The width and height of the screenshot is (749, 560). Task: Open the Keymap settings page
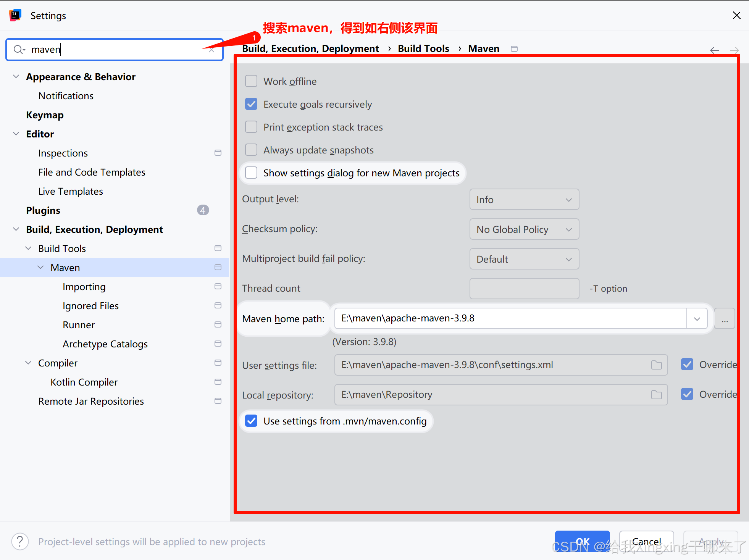coord(45,115)
